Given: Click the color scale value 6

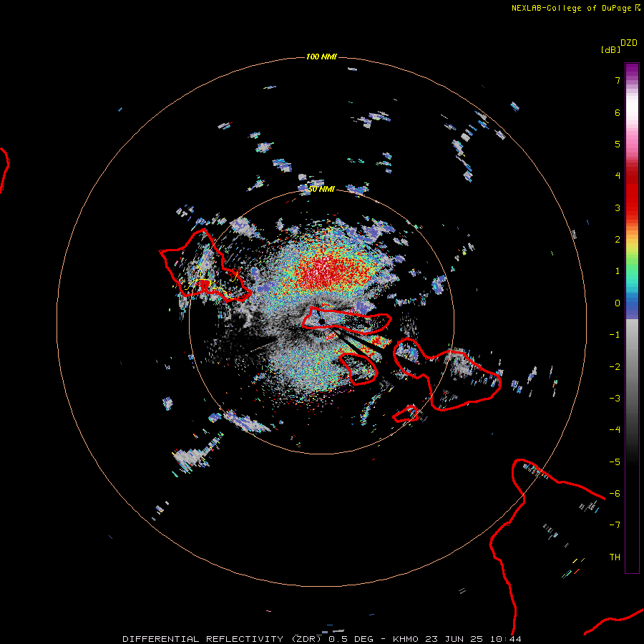Looking at the screenshot, I should click(618, 112).
